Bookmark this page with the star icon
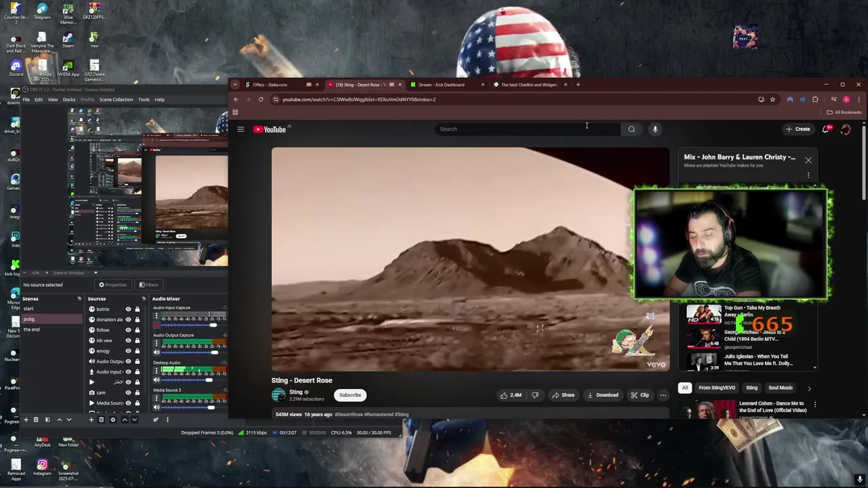The width and height of the screenshot is (868, 488). click(772, 100)
